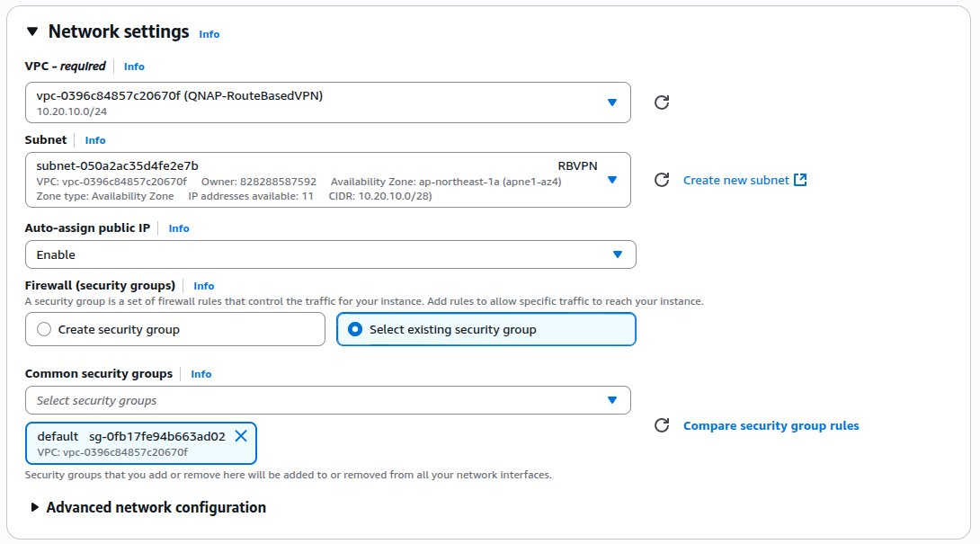The image size is (980, 544).
Task: Open Create new subnet link
Action: (735, 180)
